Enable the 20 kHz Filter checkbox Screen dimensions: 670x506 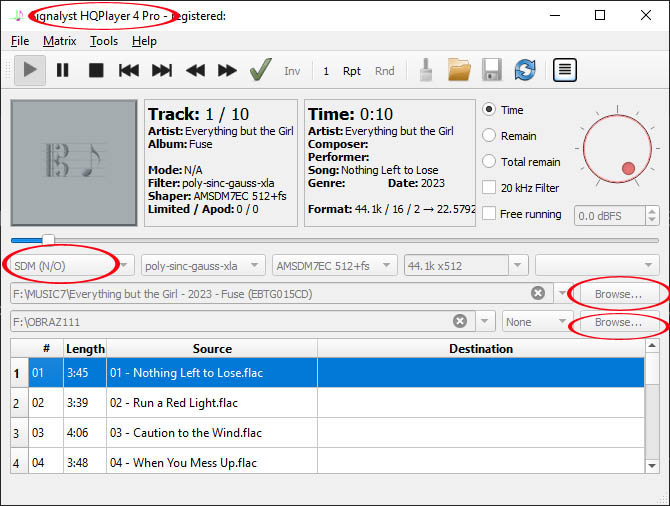point(489,188)
